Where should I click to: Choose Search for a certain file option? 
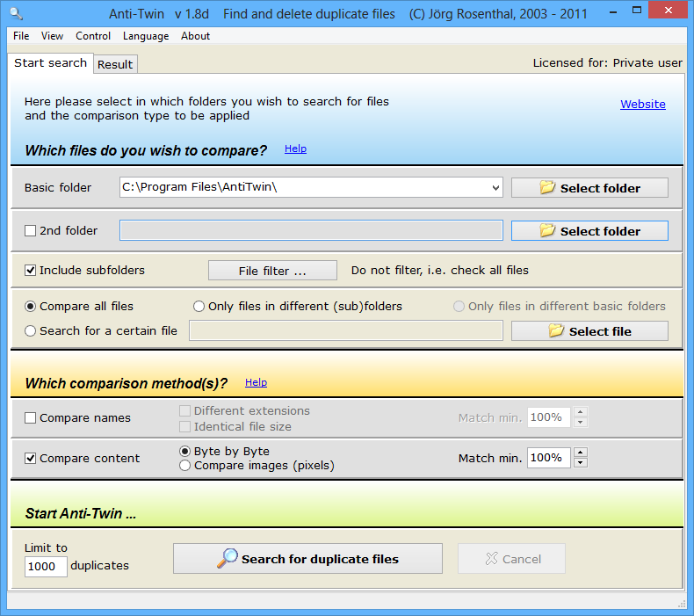point(30,330)
